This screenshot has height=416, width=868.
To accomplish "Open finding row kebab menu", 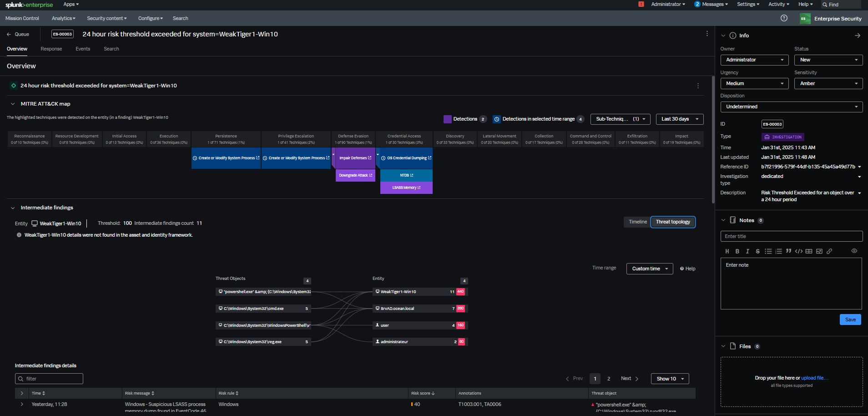I will coord(698,86).
